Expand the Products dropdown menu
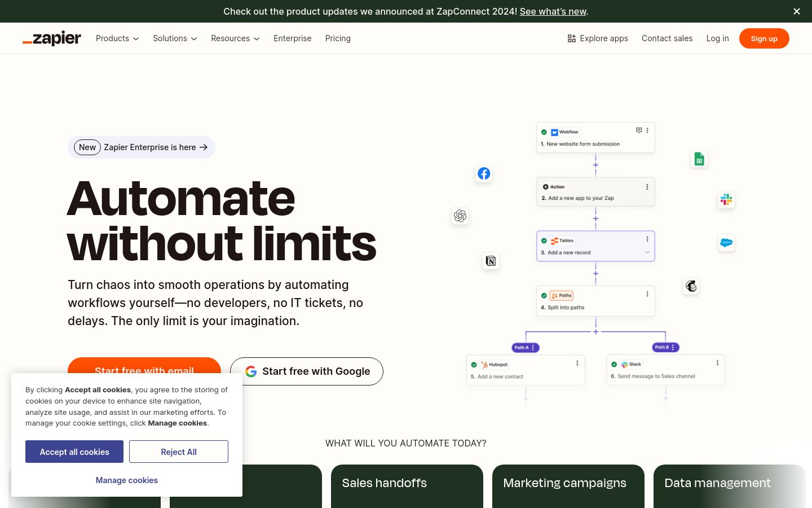The height and width of the screenshot is (508, 812). [x=117, y=38]
